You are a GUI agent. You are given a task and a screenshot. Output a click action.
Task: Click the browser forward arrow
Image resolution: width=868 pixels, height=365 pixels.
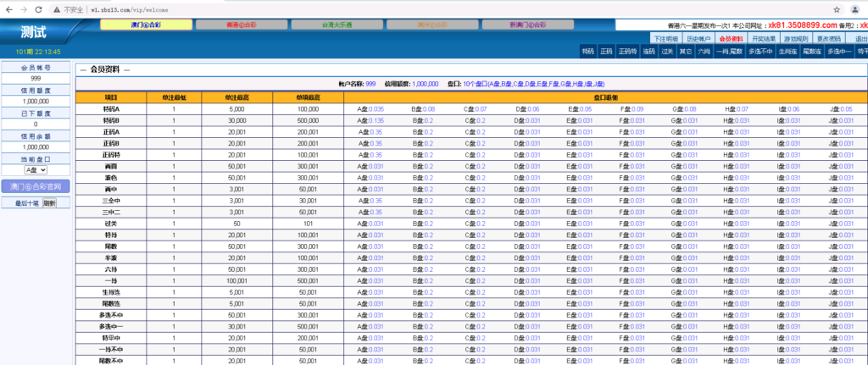point(29,8)
